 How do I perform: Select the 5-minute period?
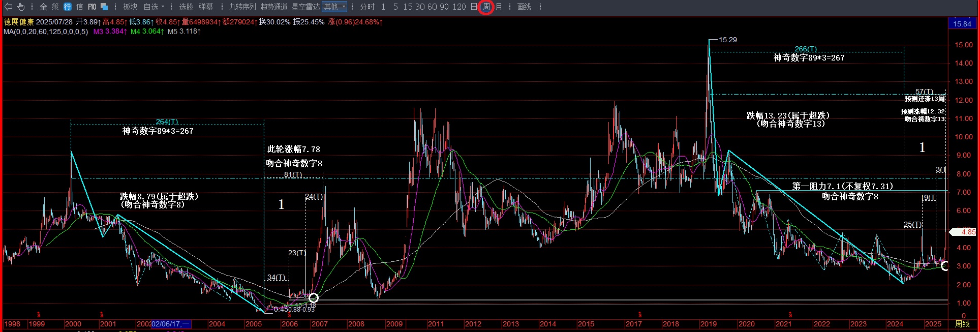pyautogui.click(x=395, y=7)
